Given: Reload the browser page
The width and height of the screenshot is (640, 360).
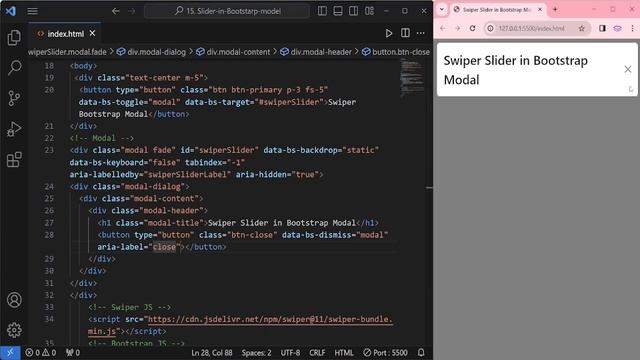Looking at the screenshot, I should tap(472, 28).
